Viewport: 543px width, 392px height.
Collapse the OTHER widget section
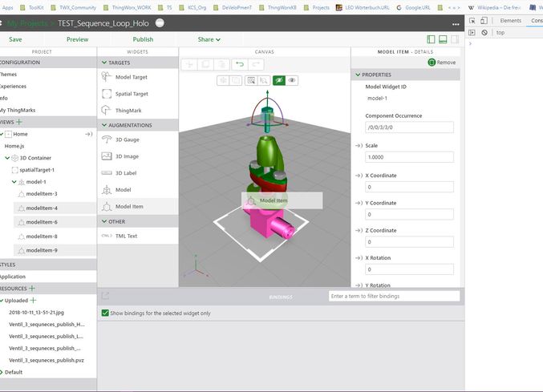click(x=104, y=221)
